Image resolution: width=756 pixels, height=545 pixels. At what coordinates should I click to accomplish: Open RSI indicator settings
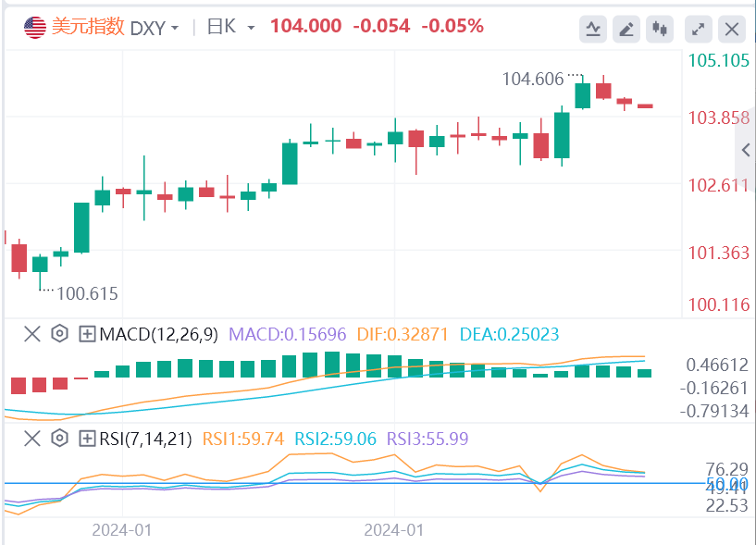tap(60, 438)
